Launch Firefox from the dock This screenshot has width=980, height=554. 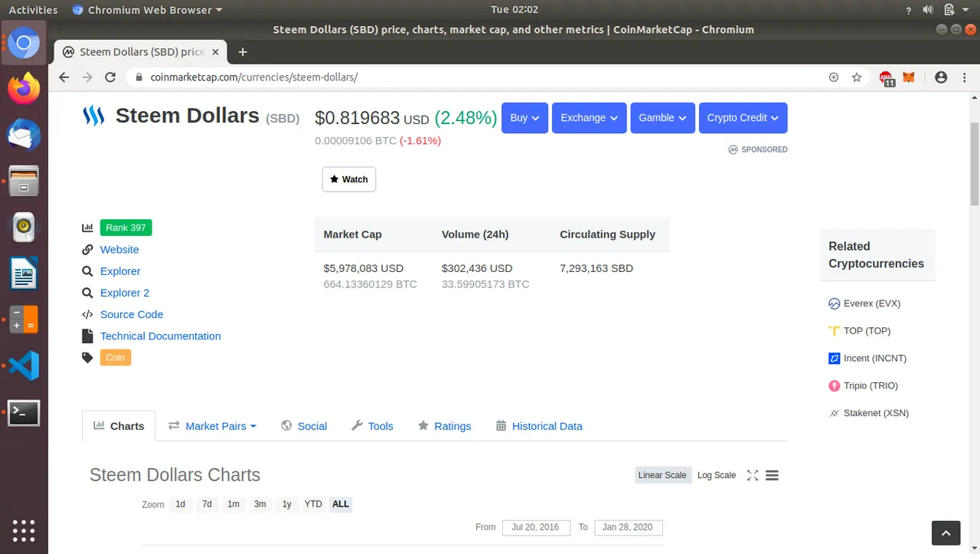pyautogui.click(x=24, y=89)
